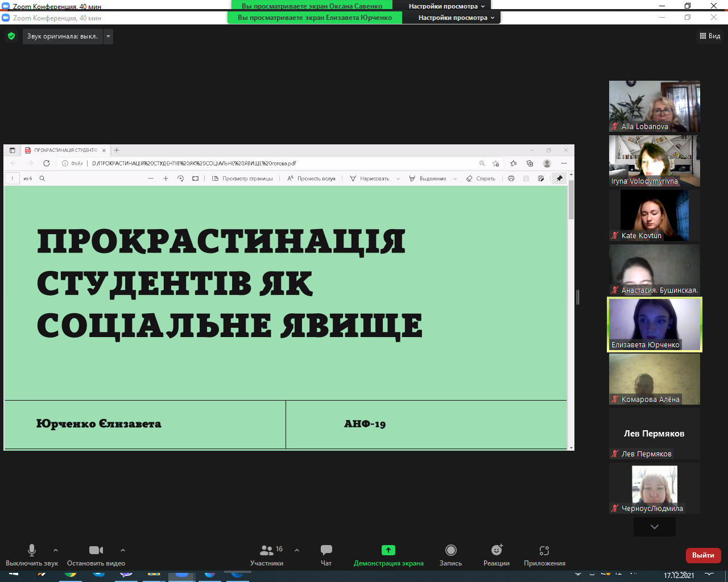Viewport: 728px width, 582px height.
Task: Select Лев Пермяков's participant tile
Action: click(x=655, y=434)
